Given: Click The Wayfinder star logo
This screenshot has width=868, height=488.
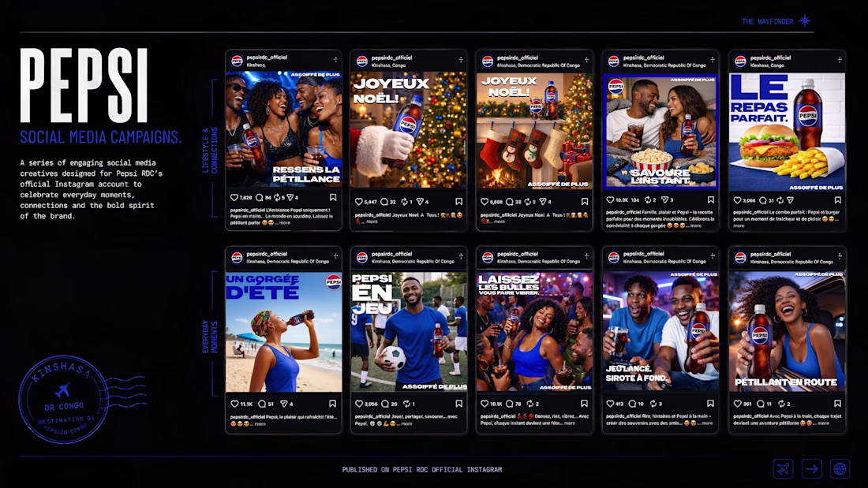Looking at the screenshot, I should pyautogui.click(x=804, y=21).
